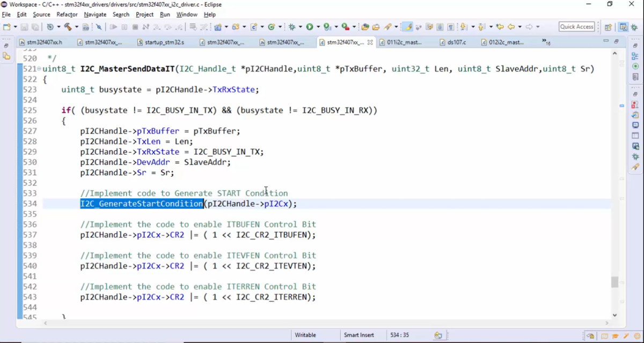Open the Back history dropdown arrow
Image resolution: width=644 pixels, height=343 pixels.
click(x=520, y=27)
